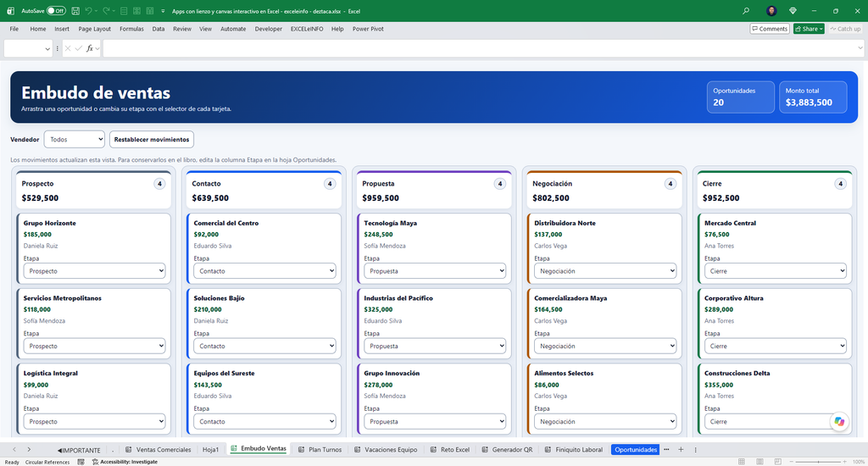Viewport: 868px width, 466px height.
Task: Click the Search magnifier icon in title bar
Action: (x=746, y=11)
